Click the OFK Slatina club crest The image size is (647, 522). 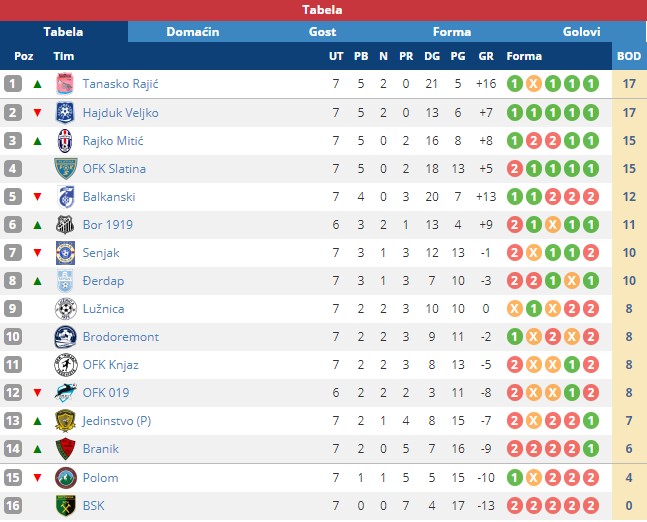(65, 168)
